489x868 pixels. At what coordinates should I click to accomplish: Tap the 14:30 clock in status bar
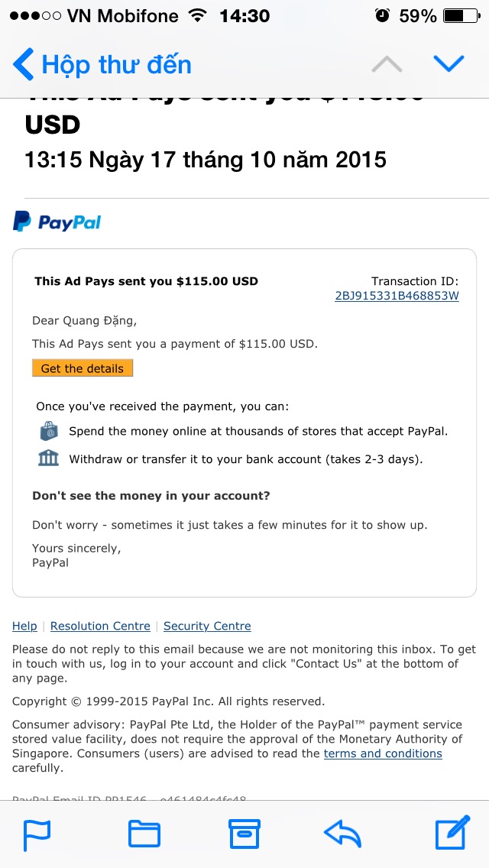coord(244,16)
